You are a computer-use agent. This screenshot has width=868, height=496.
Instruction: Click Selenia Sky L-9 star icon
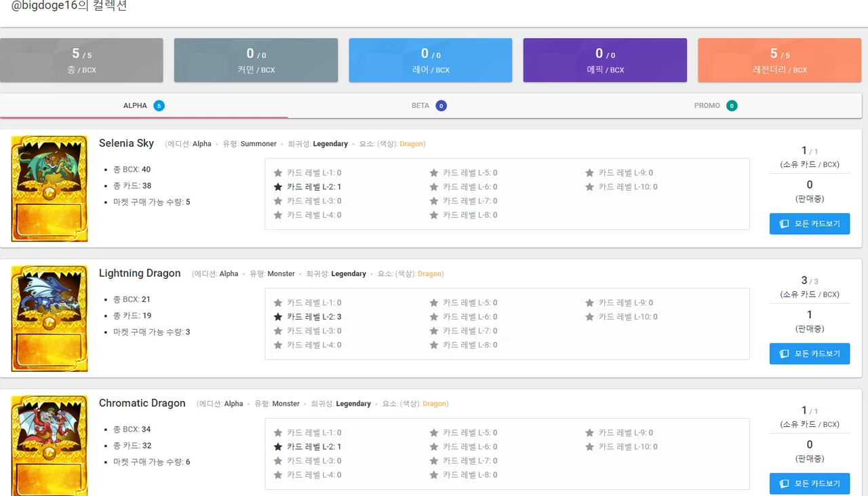coord(590,173)
